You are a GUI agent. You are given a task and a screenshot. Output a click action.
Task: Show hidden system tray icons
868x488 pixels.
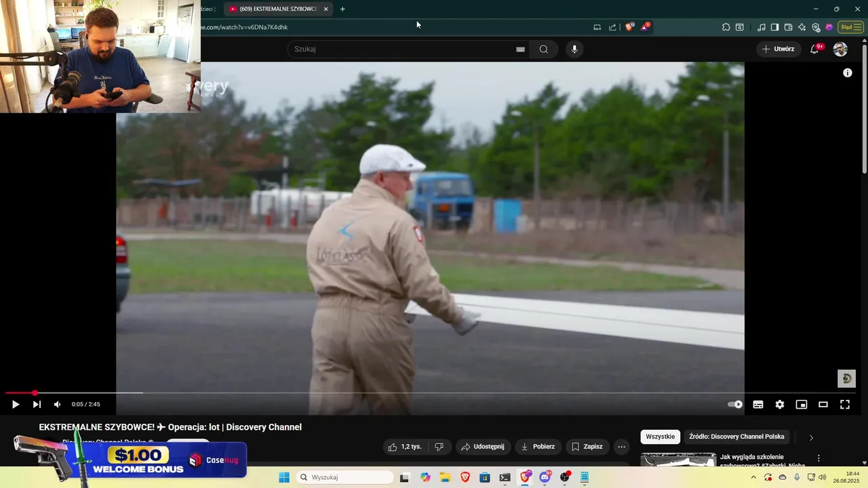(x=753, y=477)
